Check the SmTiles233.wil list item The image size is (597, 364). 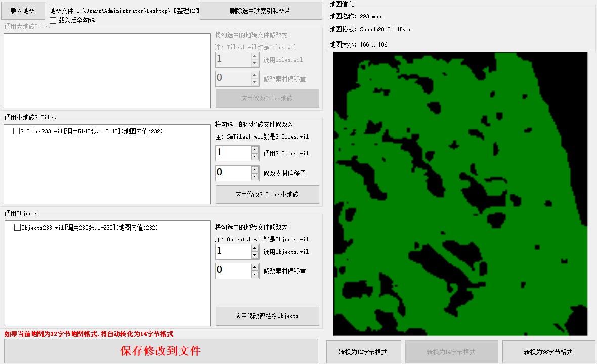tap(17, 131)
